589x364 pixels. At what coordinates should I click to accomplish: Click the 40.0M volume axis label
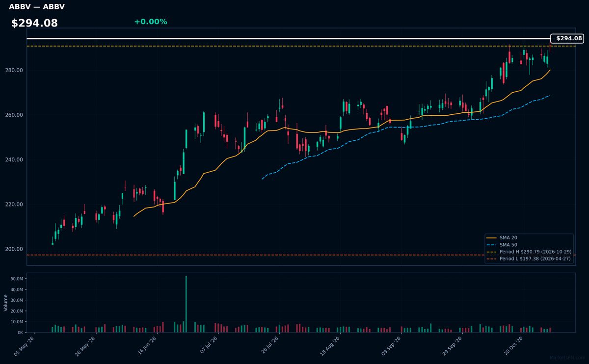tap(17, 289)
